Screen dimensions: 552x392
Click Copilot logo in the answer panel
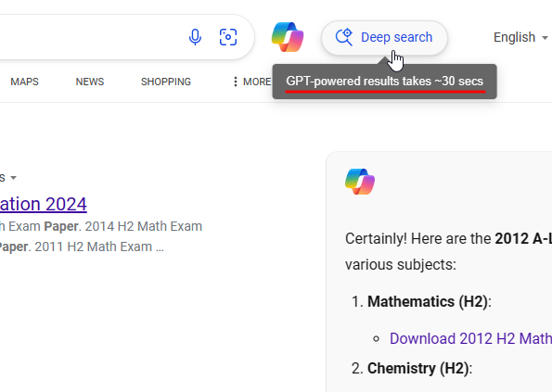click(x=360, y=182)
